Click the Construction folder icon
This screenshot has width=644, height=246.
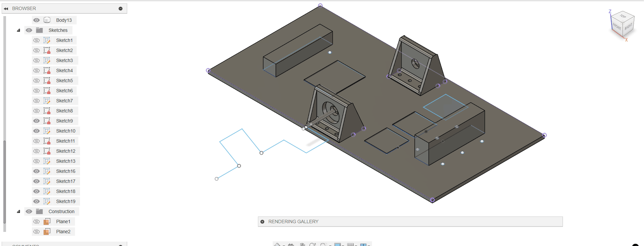39,211
